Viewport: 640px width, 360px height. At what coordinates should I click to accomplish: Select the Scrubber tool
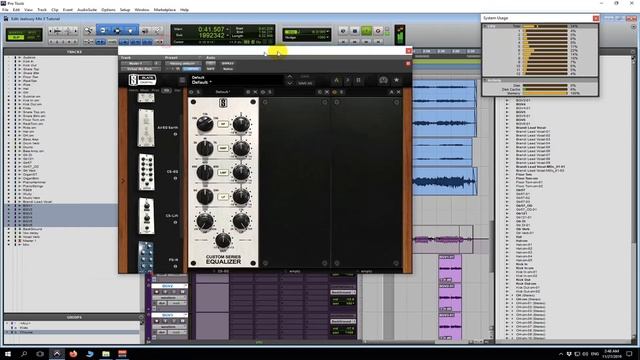coord(145,31)
